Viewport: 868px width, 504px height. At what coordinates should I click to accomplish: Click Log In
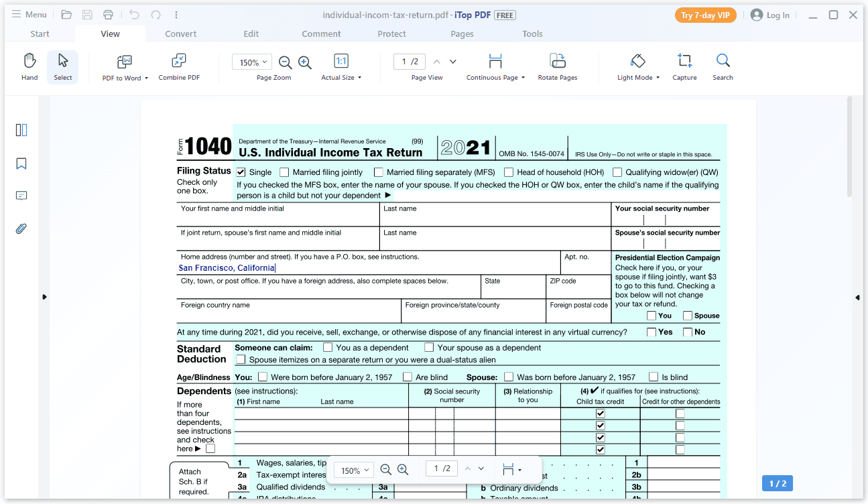[x=775, y=14]
